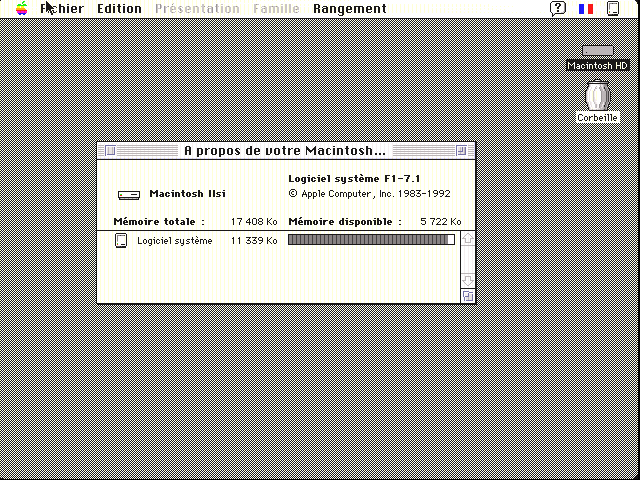Viewport: 640px width, 480px height.
Task: Click the Logiciel système row icon
Action: click(121, 240)
